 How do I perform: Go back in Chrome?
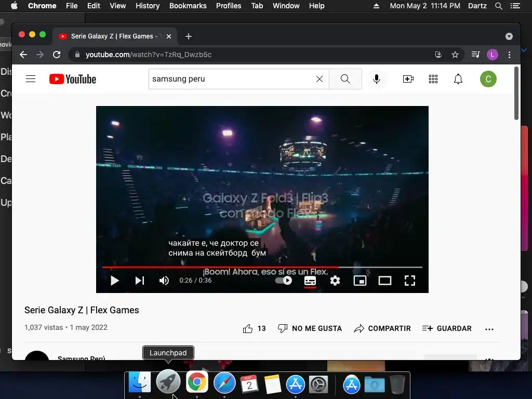23,55
